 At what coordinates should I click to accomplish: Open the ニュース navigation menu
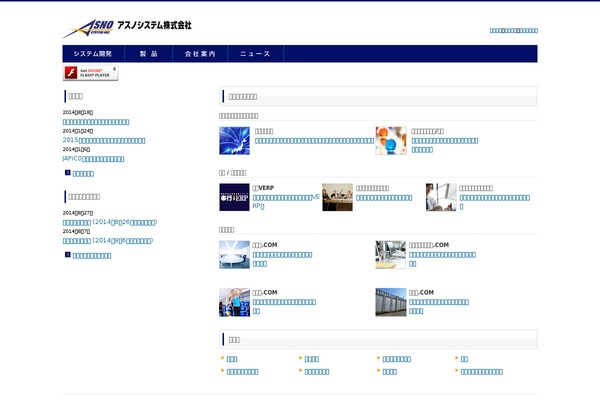(x=255, y=54)
